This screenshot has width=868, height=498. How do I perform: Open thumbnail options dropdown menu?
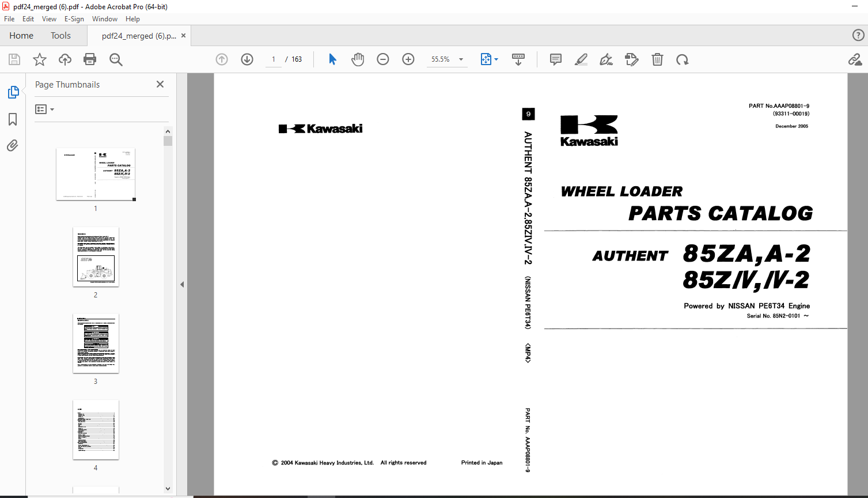click(44, 109)
